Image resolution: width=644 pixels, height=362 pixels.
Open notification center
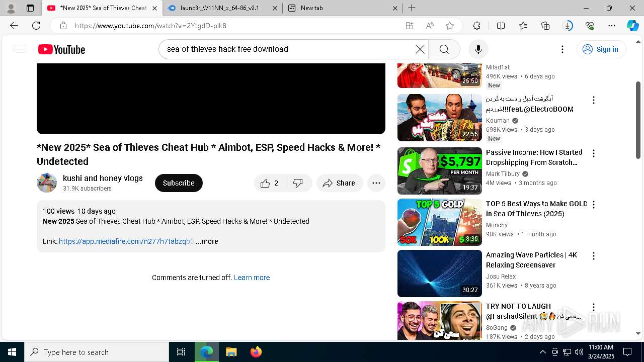(627, 352)
